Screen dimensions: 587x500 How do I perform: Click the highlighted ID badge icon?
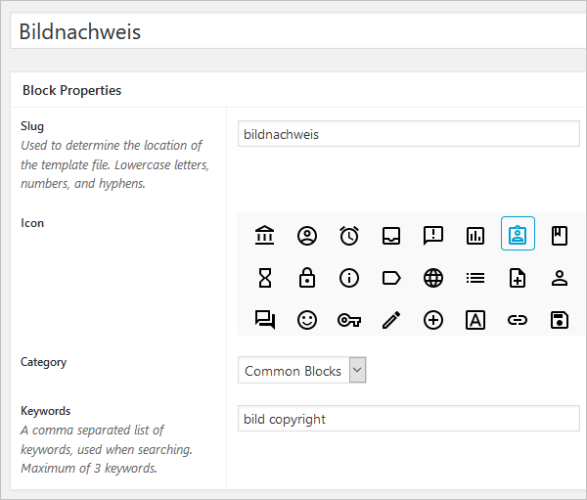point(518,234)
